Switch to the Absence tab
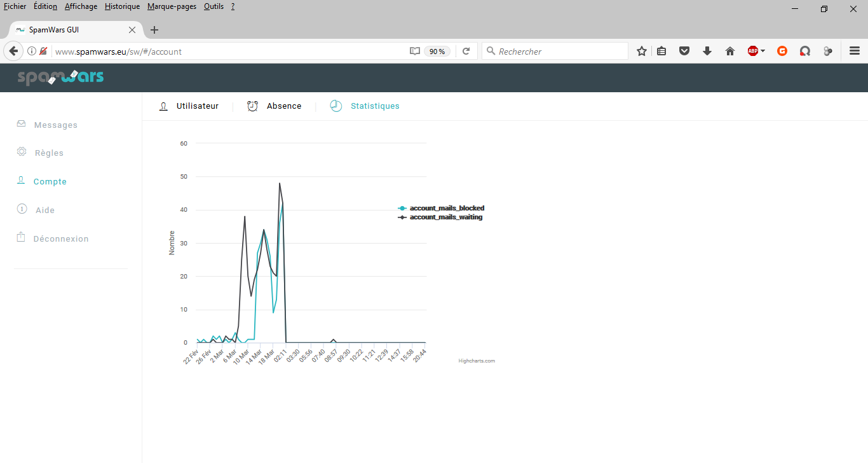 [284, 106]
